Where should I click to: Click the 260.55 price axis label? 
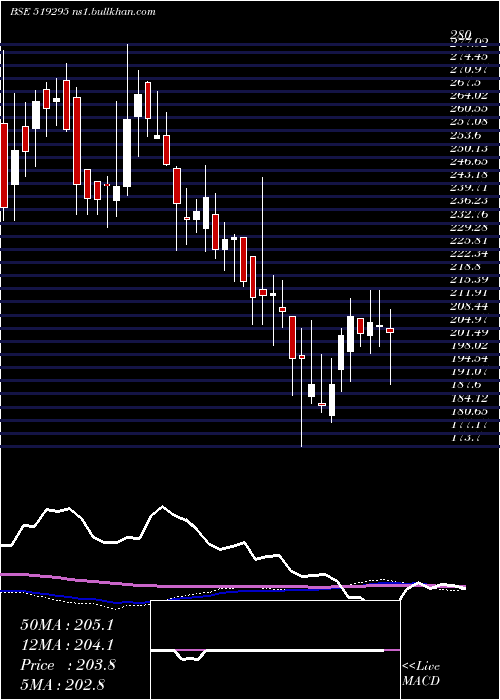[469, 108]
